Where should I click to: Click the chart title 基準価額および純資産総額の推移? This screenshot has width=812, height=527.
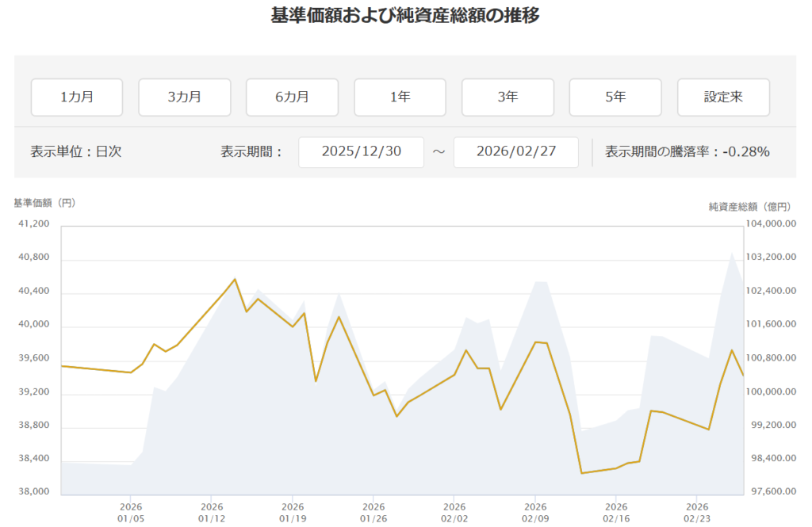[405, 17]
